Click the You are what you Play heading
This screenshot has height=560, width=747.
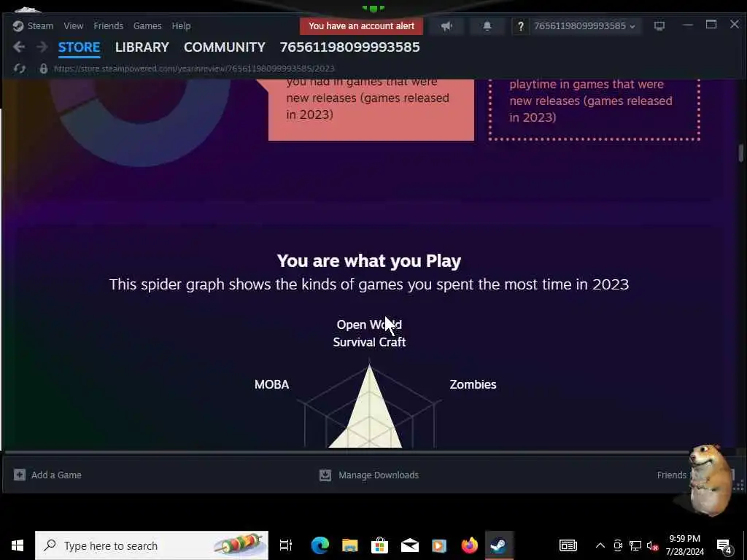(368, 260)
